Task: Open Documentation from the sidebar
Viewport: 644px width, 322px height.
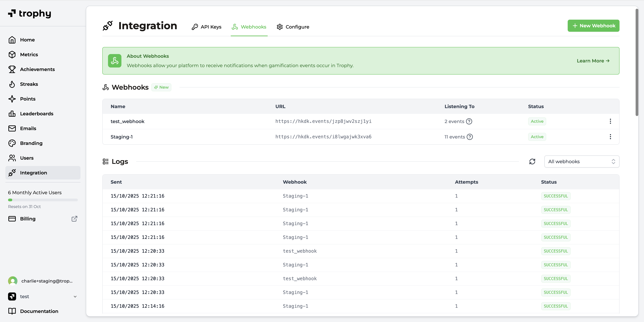Action: click(x=39, y=311)
